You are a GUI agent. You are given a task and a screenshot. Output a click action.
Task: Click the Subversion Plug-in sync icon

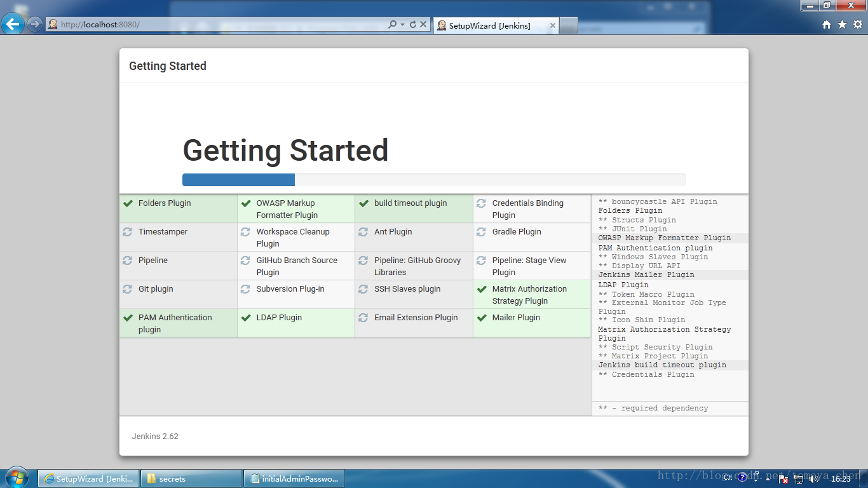click(245, 289)
